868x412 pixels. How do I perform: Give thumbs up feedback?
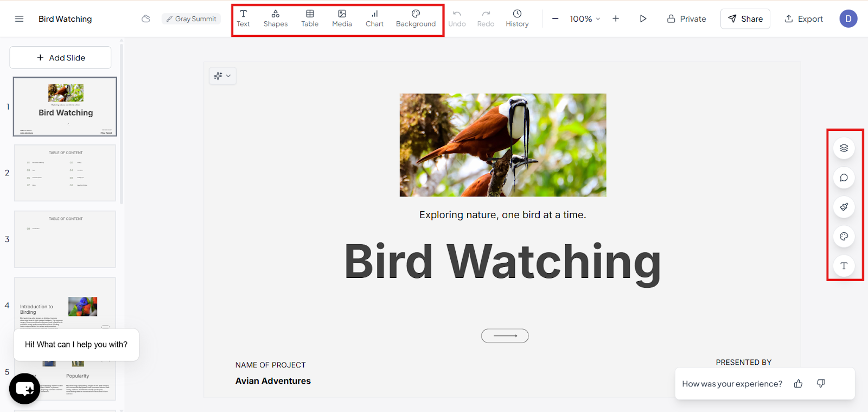(x=798, y=384)
